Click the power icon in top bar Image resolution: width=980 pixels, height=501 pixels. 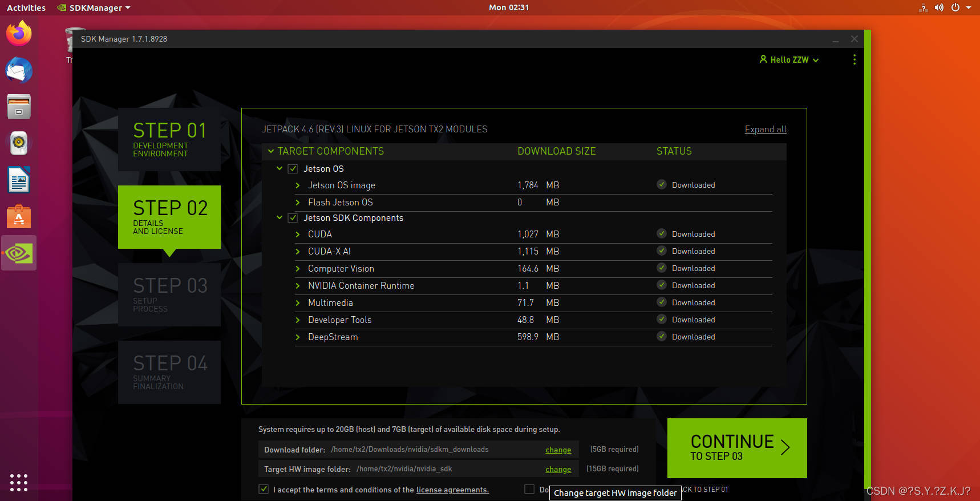[955, 7]
